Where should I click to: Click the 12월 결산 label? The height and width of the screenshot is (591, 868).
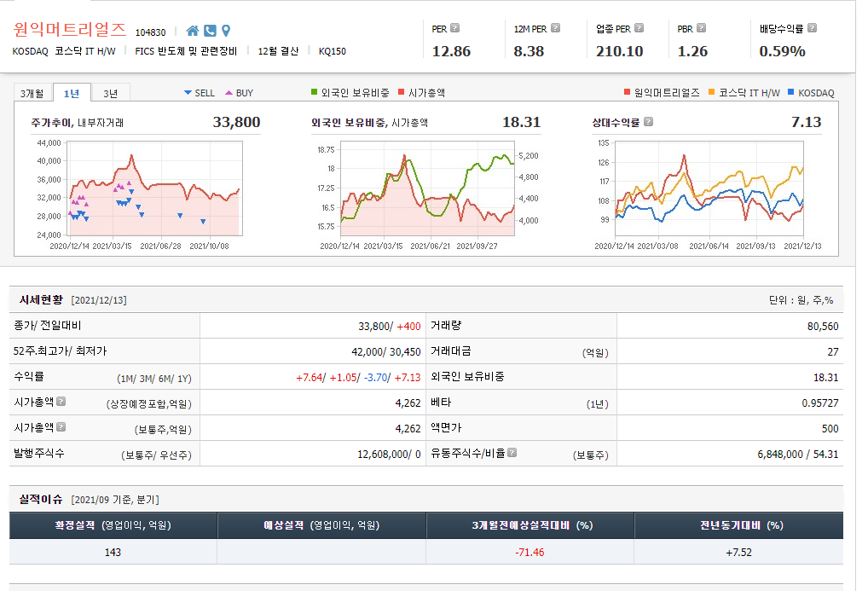pos(279,51)
